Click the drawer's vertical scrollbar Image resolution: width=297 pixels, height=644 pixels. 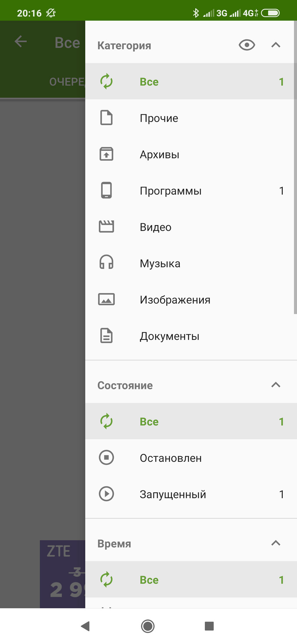point(295,167)
